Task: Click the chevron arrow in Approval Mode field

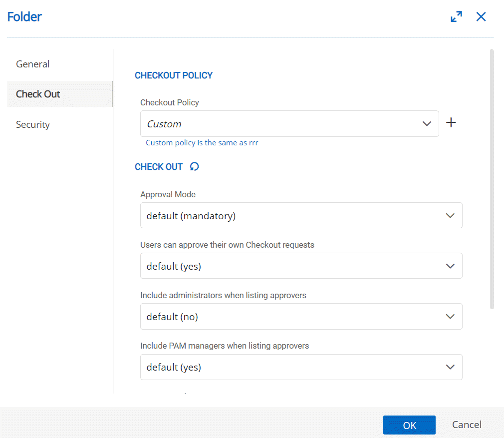Action: click(x=450, y=216)
